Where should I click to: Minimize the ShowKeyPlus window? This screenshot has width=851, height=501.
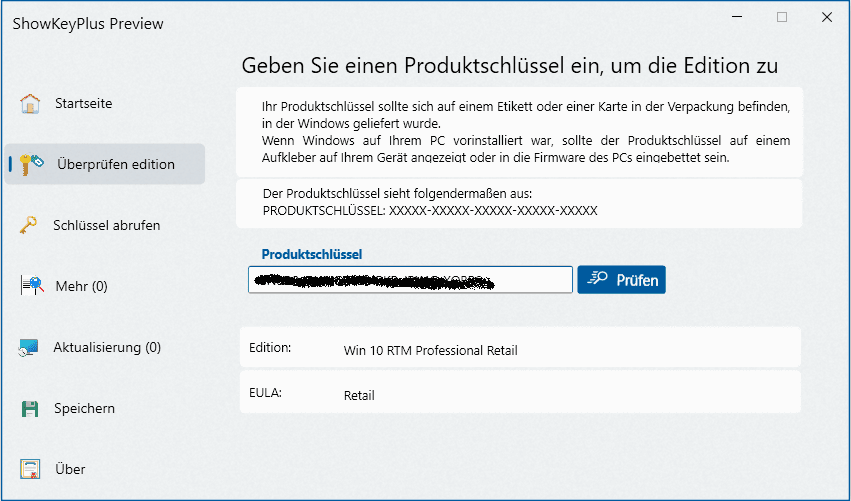point(737,17)
